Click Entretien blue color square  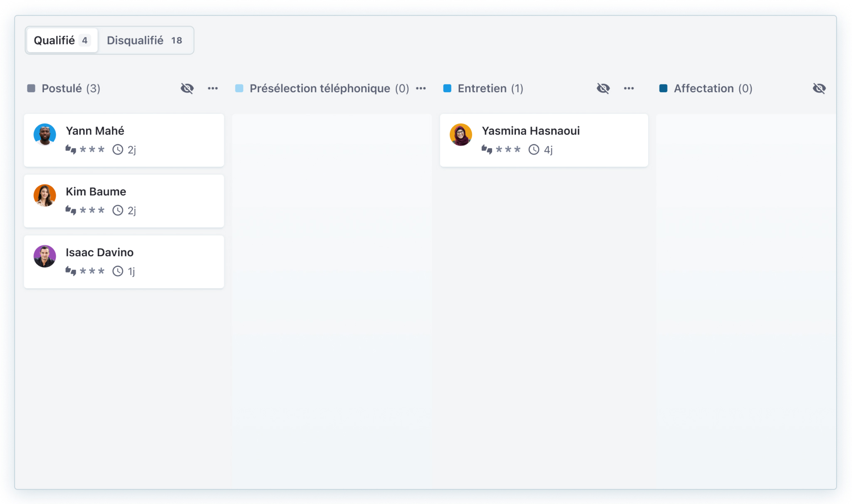click(447, 88)
